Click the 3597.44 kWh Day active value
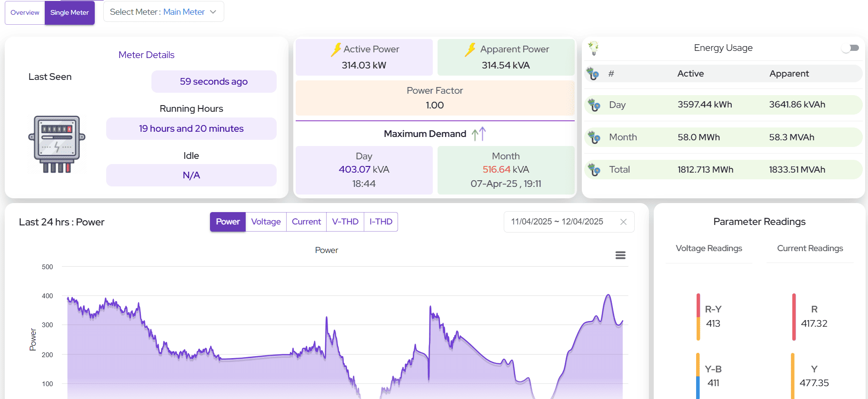The height and width of the screenshot is (399, 868). 705,105
